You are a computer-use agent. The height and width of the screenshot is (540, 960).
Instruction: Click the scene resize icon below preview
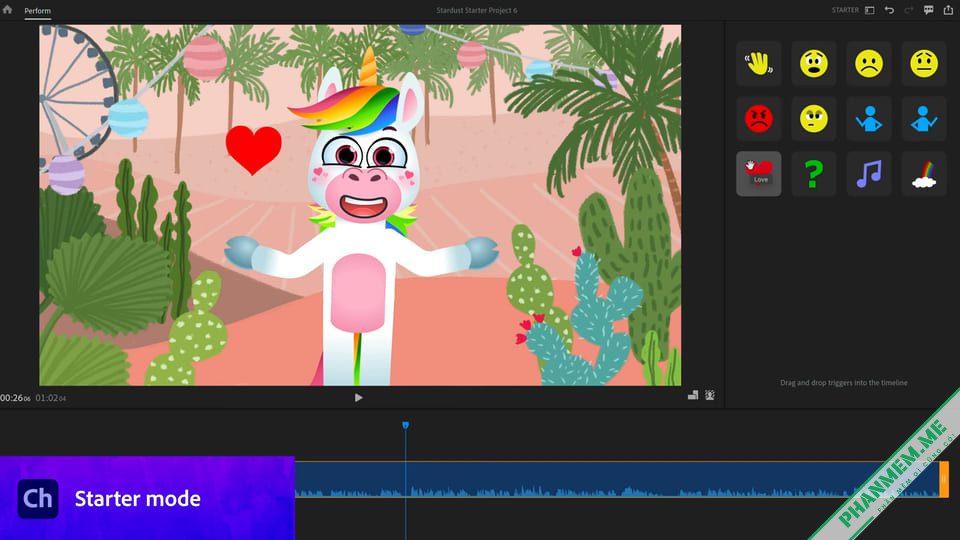[692, 396]
